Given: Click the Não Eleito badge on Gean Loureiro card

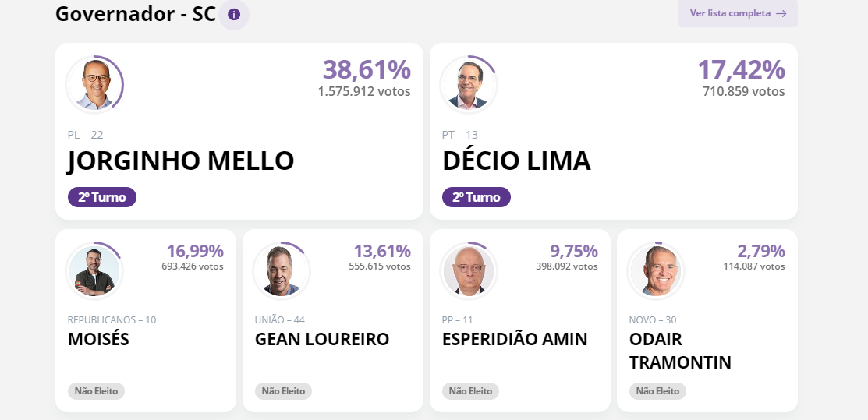Looking at the screenshot, I should pyautogui.click(x=283, y=390).
